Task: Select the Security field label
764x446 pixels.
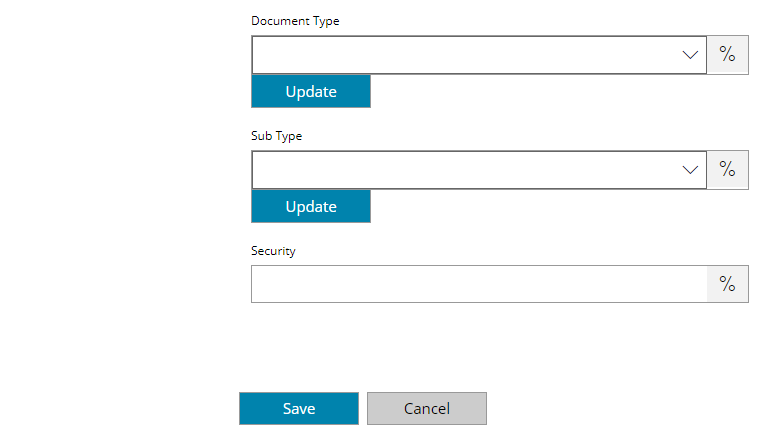Action: tap(273, 251)
